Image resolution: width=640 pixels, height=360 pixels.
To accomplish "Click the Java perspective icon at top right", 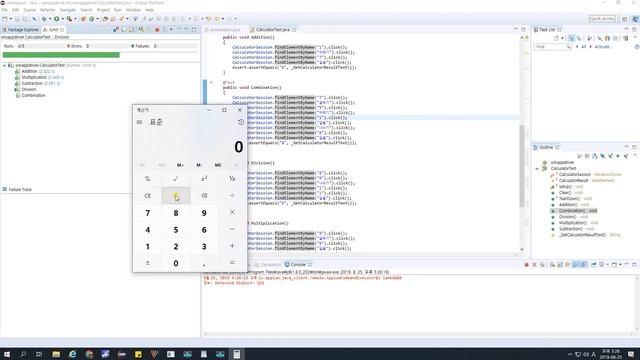I will (635, 19).
